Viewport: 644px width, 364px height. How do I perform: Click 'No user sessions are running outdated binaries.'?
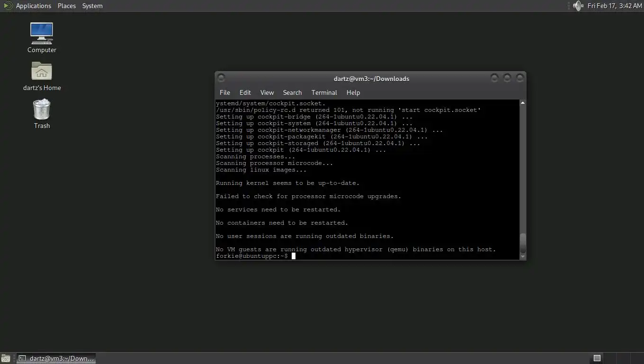(304, 236)
